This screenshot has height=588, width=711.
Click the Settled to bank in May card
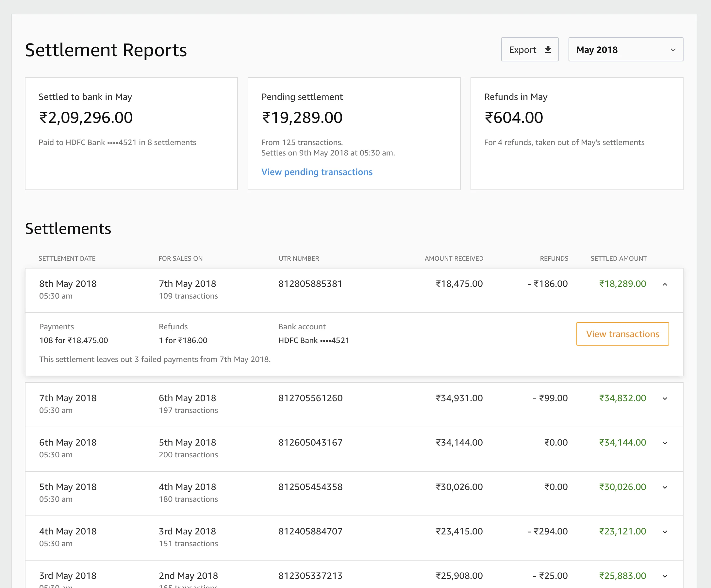pos(131,134)
